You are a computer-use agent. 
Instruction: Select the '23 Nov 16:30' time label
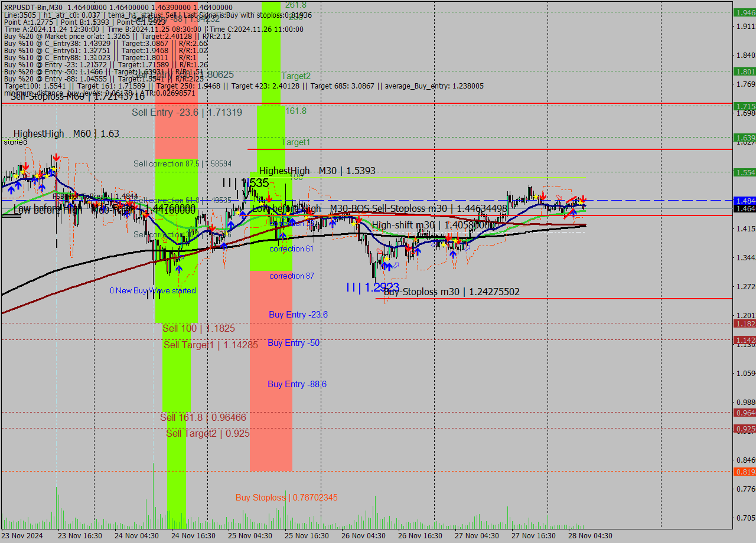coord(80,536)
